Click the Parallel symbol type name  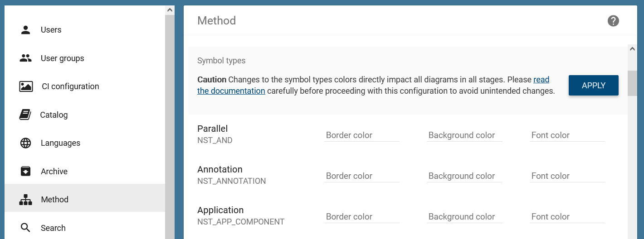(213, 129)
